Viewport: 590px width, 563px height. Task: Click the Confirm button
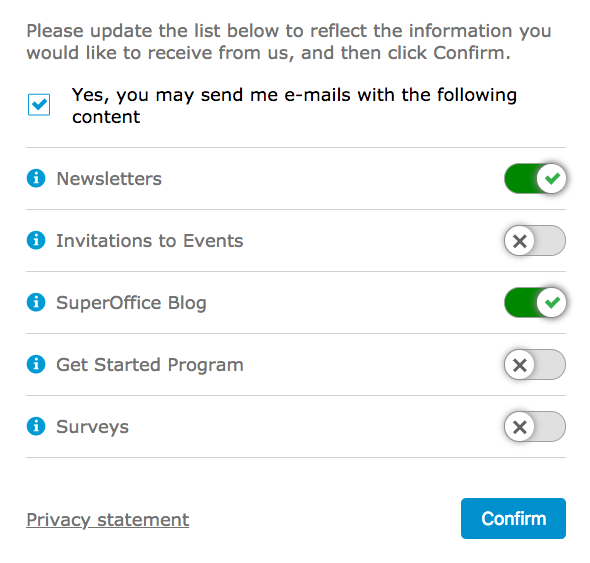click(x=513, y=519)
